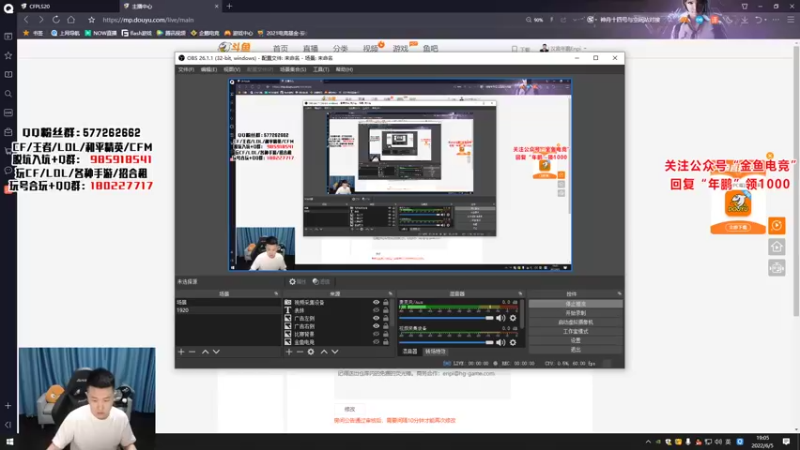The image size is (800, 450).
Task: Click 工作室模式 Studio Mode button
Action: coord(576,331)
